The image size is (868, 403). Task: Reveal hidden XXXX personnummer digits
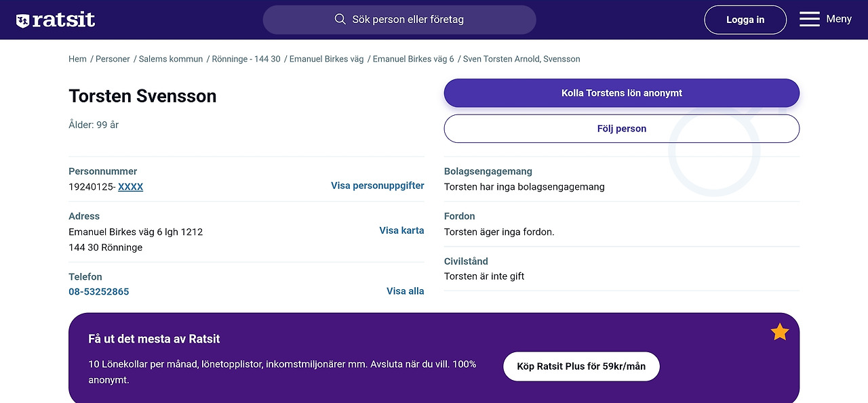130,187
